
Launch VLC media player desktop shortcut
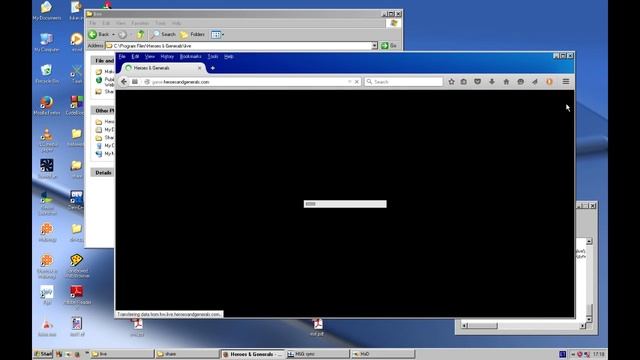pos(47,139)
